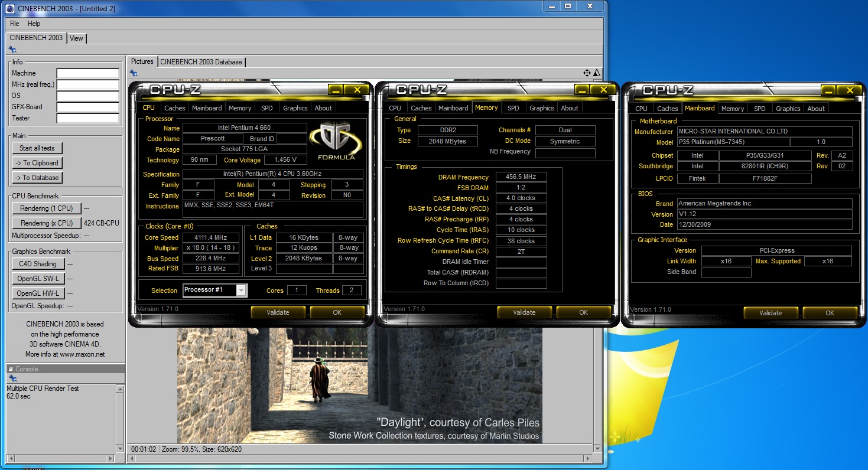Click the Console scroll-right arrow
Screen dimensions: 868x470
point(110,458)
